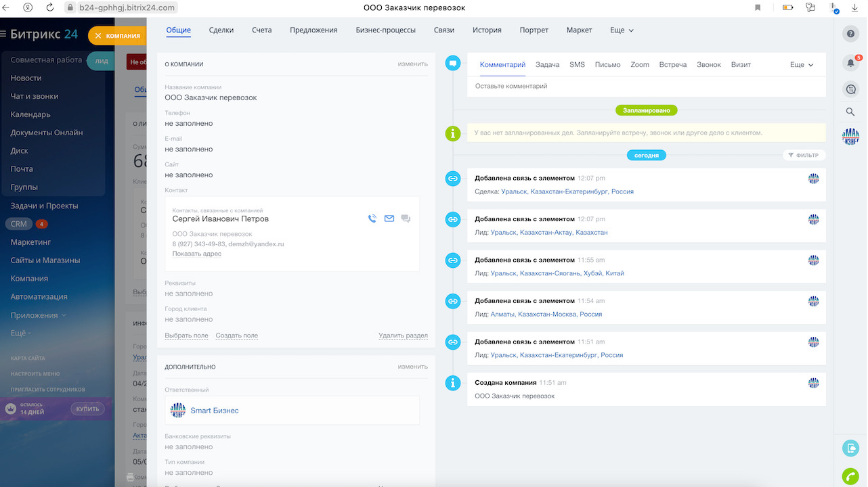
Task: Switch to the Сделки tab
Action: click(221, 30)
